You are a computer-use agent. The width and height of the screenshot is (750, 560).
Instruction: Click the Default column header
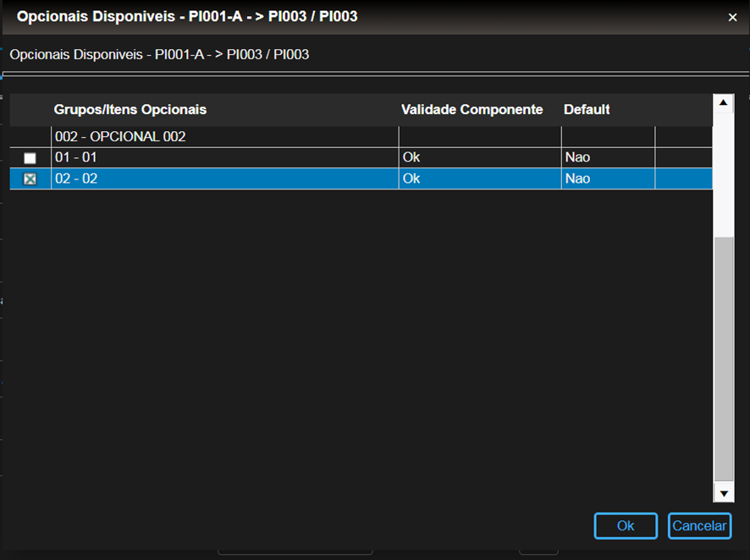pyautogui.click(x=587, y=110)
